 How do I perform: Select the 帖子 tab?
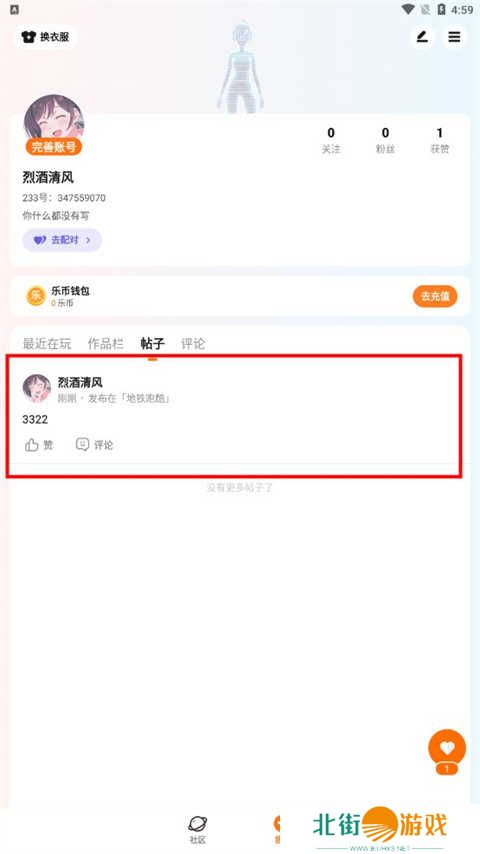coord(153,344)
